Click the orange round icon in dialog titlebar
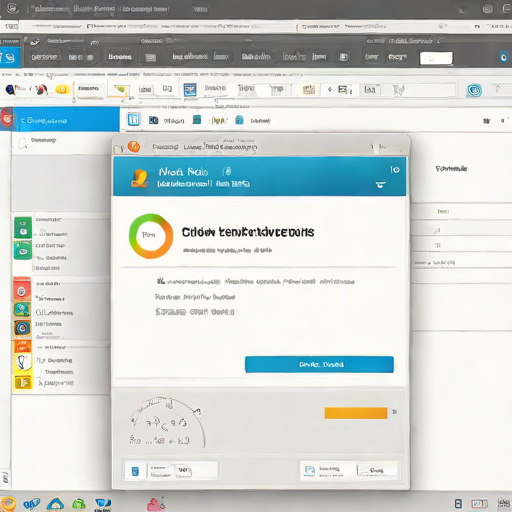The height and width of the screenshot is (512, 512). pos(134,147)
